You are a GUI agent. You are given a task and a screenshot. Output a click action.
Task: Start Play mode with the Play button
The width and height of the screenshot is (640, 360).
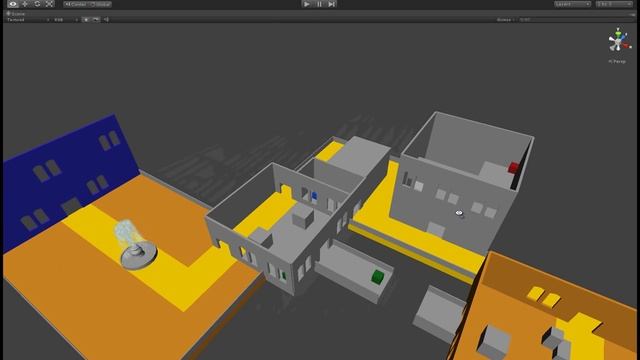pos(307,4)
